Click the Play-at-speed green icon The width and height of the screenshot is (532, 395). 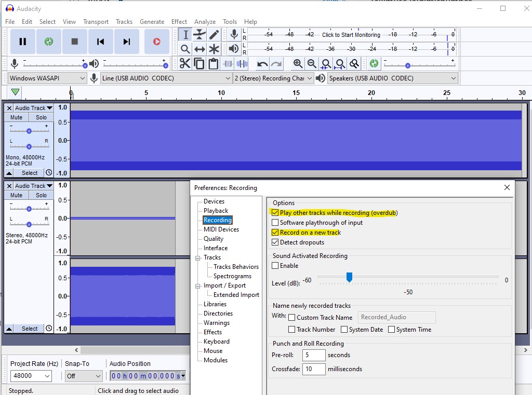point(374,63)
